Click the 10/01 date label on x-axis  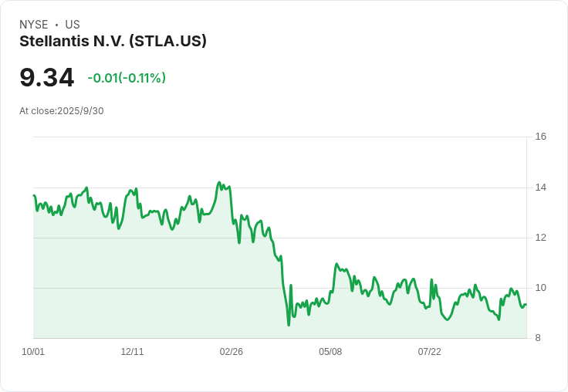click(33, 352)
